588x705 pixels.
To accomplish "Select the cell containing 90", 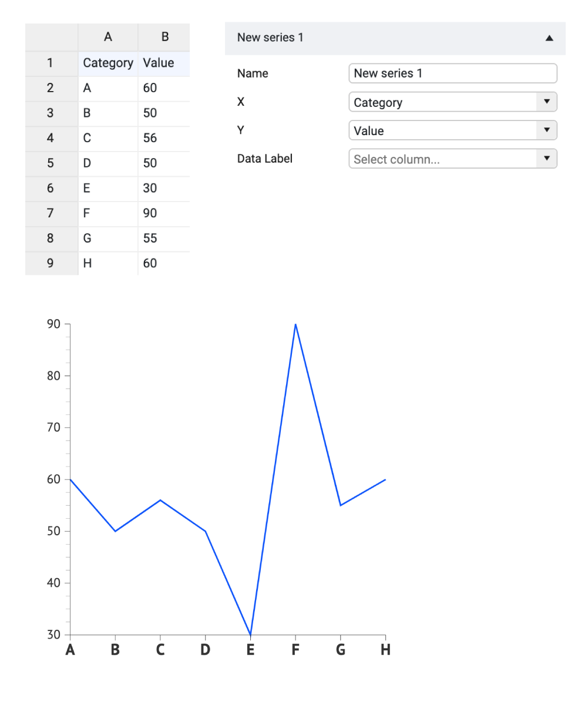I will 150,213.
